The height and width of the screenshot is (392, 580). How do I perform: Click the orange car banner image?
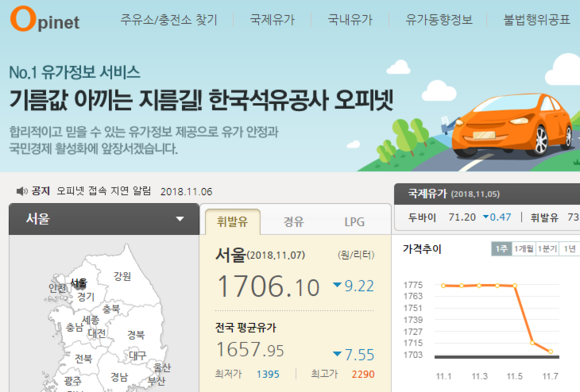512,125
